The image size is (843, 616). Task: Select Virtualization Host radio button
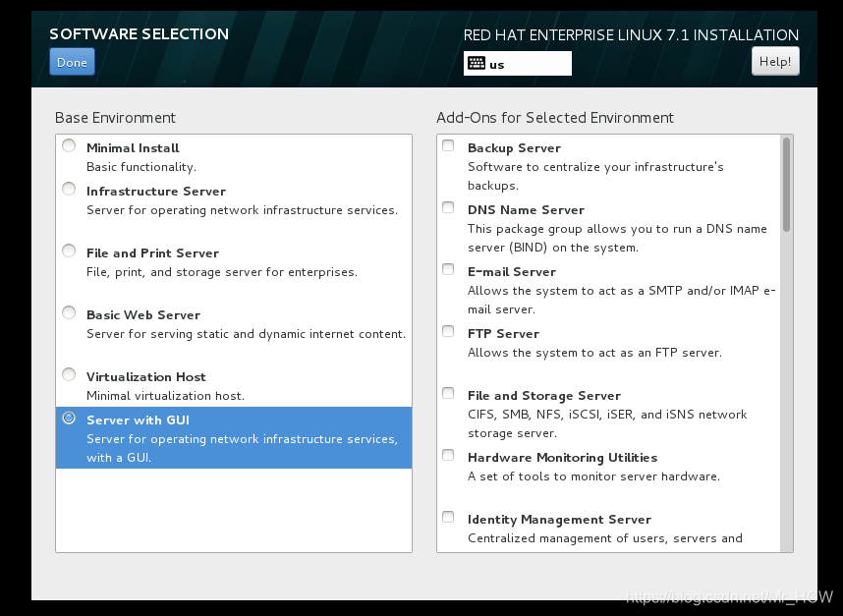pos(69,374)
